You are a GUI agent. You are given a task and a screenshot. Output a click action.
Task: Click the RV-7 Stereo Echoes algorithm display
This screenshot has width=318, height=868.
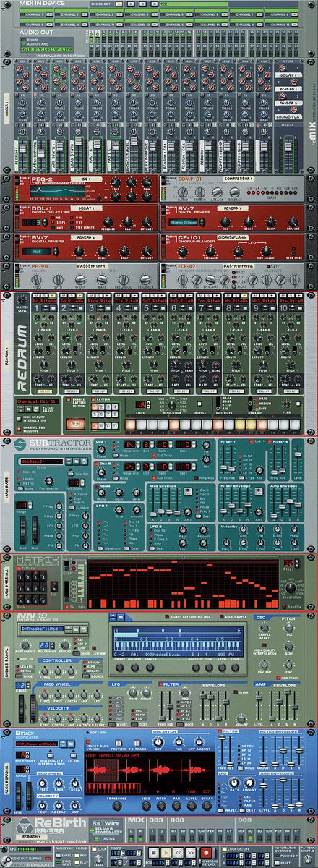pos(184,223)
